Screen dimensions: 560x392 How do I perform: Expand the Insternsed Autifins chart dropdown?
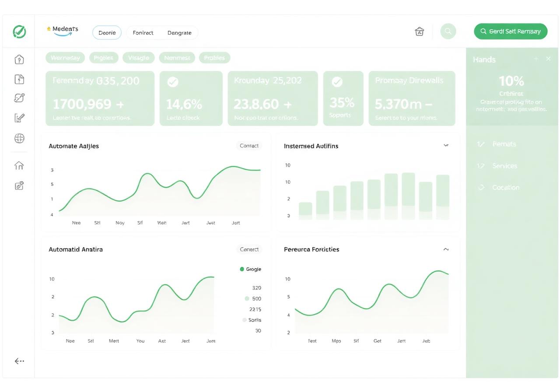pos(446,145)
